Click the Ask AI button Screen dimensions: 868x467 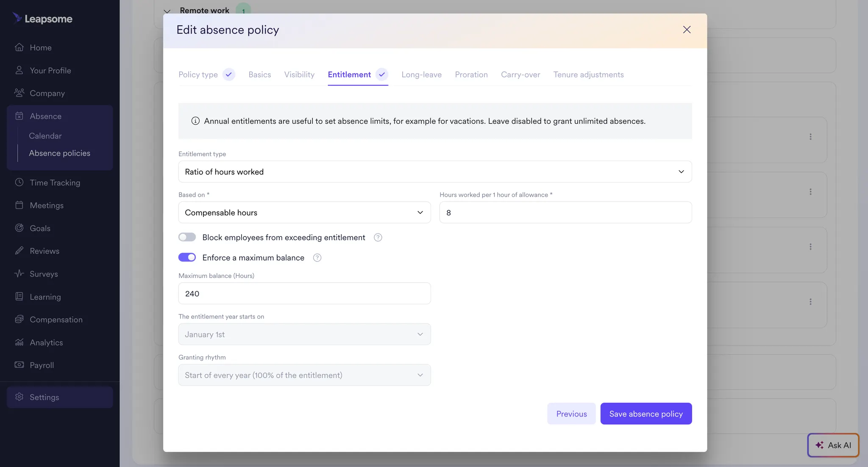pos(833,445)
